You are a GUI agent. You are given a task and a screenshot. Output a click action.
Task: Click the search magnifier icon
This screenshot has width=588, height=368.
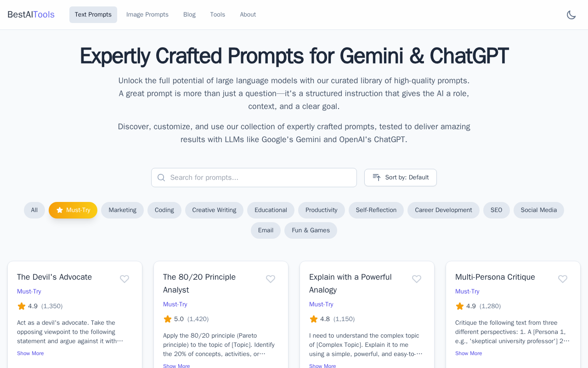pos(161,178)
